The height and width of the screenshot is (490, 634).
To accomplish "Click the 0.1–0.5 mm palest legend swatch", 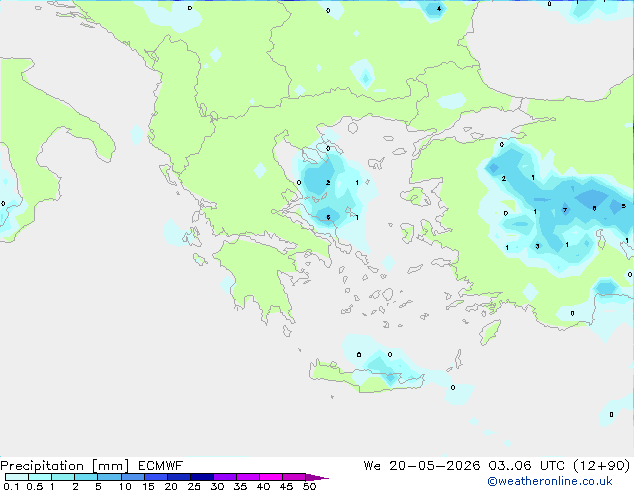I will coord(17,477).
